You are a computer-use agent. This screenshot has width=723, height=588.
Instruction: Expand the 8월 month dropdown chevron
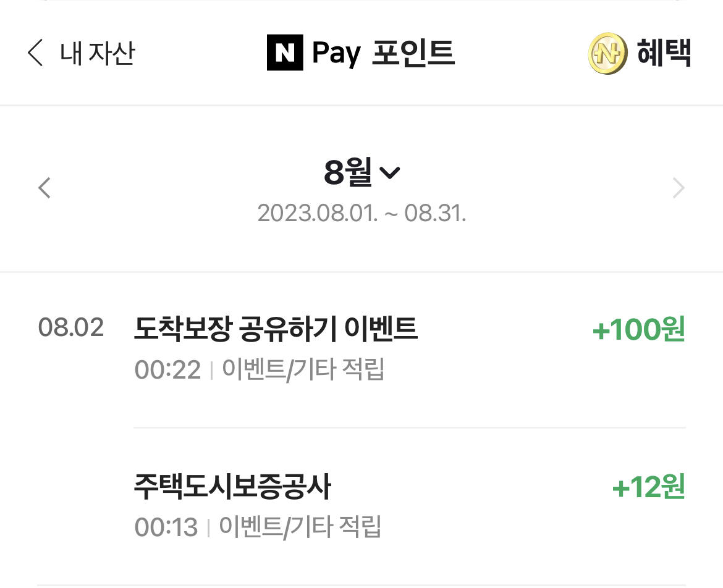(x=390, y=172)
